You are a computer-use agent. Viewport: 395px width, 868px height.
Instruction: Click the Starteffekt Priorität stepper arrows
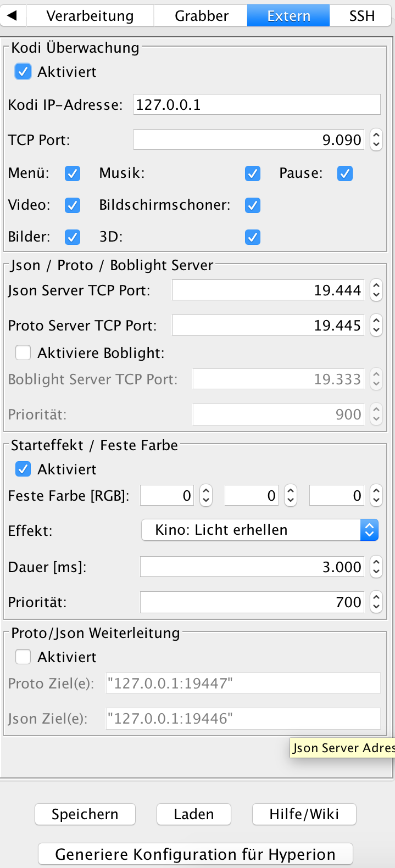click(376, 602)
